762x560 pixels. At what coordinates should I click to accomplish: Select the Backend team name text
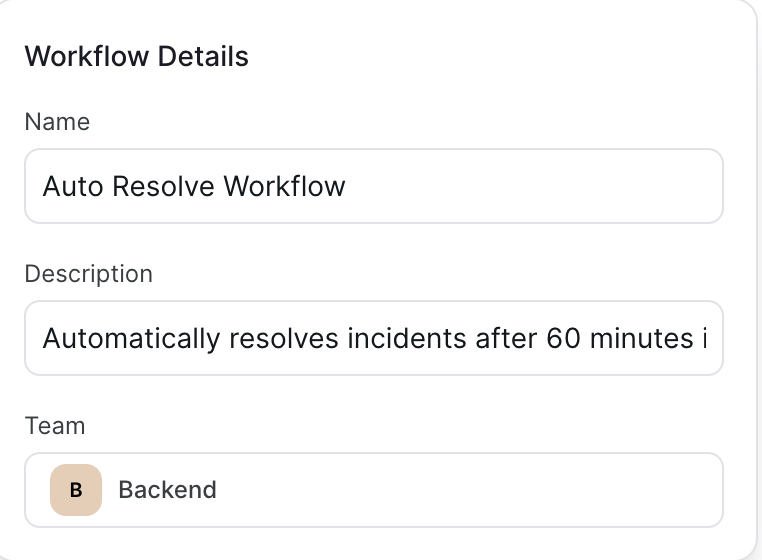click(168, 490)
